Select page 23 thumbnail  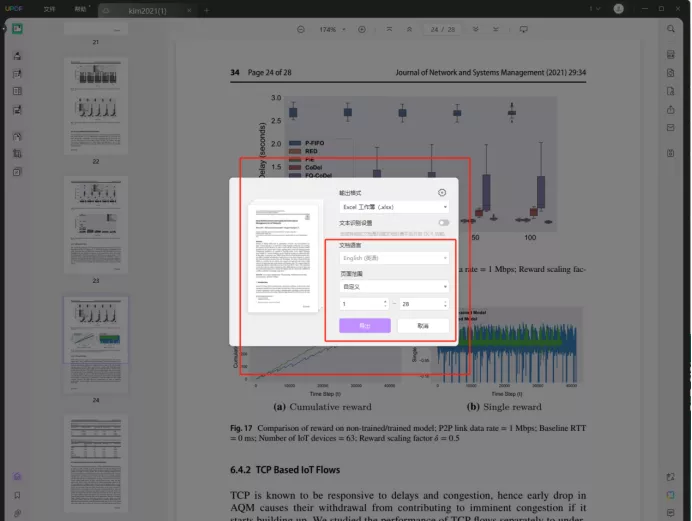(x=96, y=225)
